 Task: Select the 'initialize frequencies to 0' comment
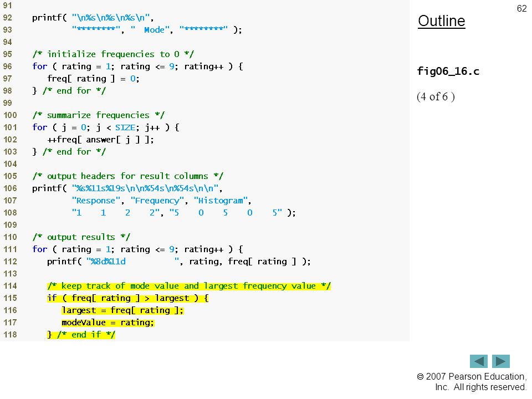click(113, 54)
